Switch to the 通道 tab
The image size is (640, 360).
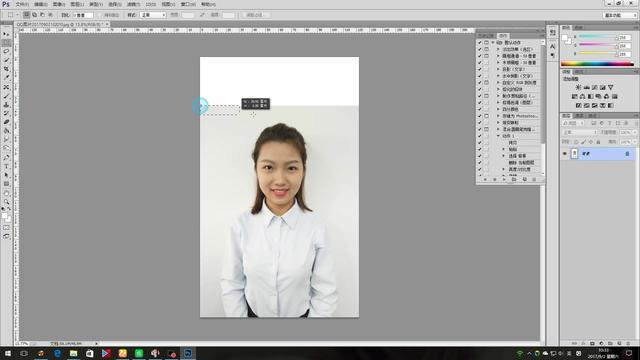click(580, 116)
